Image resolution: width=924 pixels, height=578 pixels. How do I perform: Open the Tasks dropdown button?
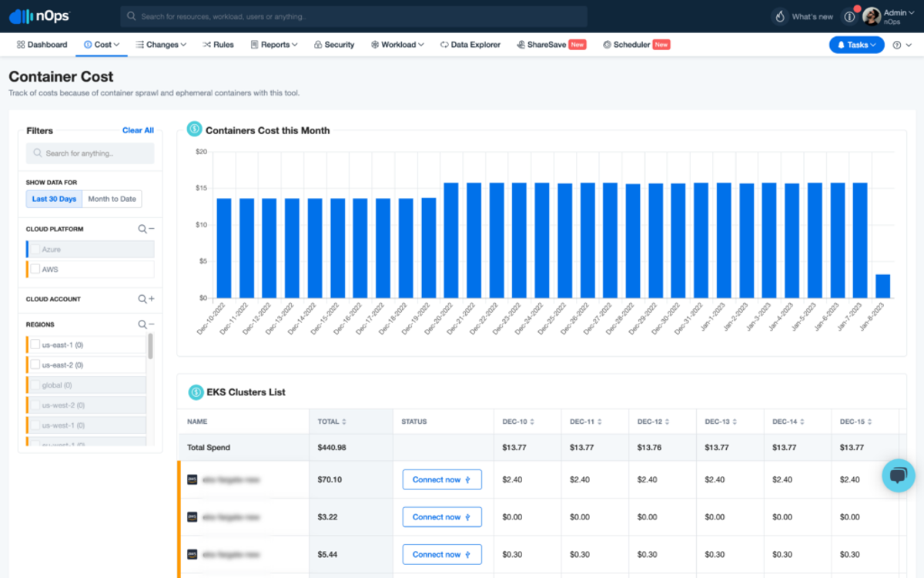click(x=857, y=45)
